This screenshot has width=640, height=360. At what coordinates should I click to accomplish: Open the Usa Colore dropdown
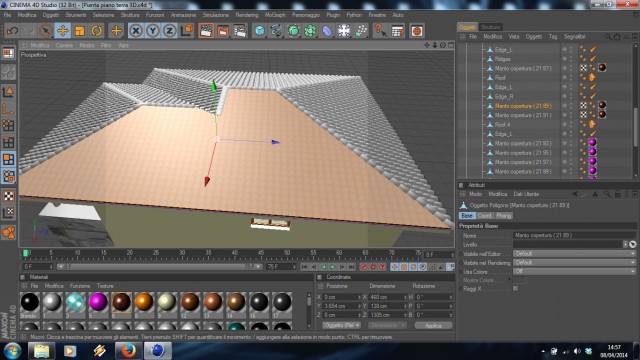point(574,271)
